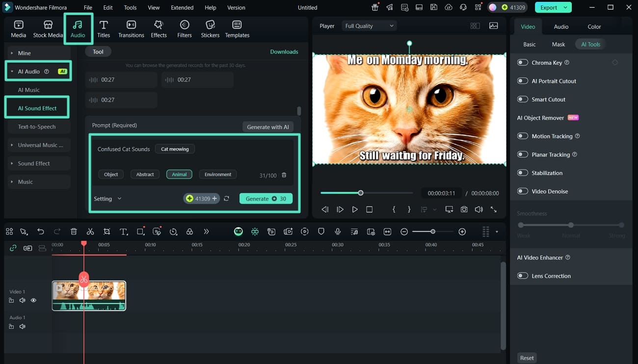The height and width of the screenshot is (364, 638).
Task: Open the cloud upload icon in title bar
Action: (449, 7)
